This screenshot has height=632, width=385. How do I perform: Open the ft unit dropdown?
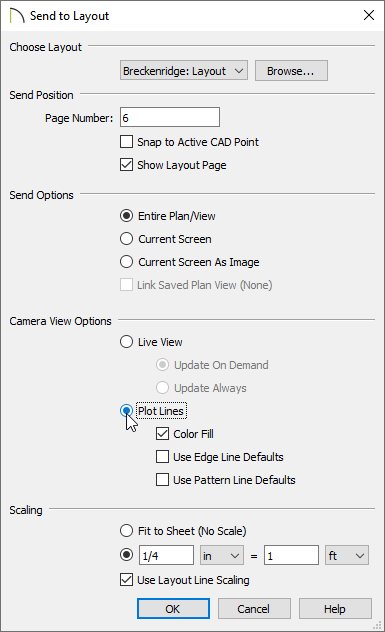(347, 555)
